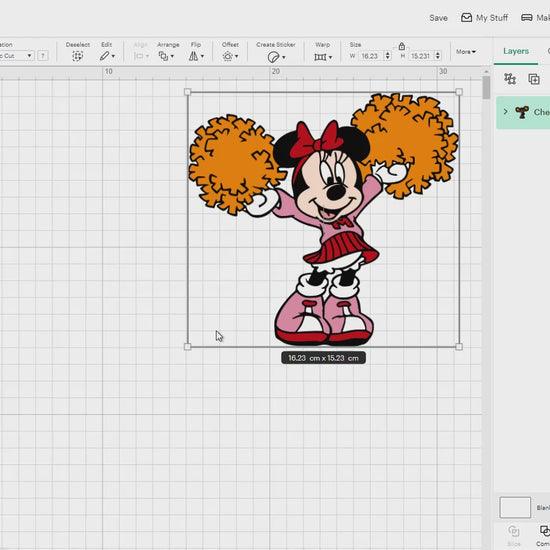Screen dimensions: 550x550
Task: Expand the Create Sticker dropdown arrow
Action: [x=283, y=57]
